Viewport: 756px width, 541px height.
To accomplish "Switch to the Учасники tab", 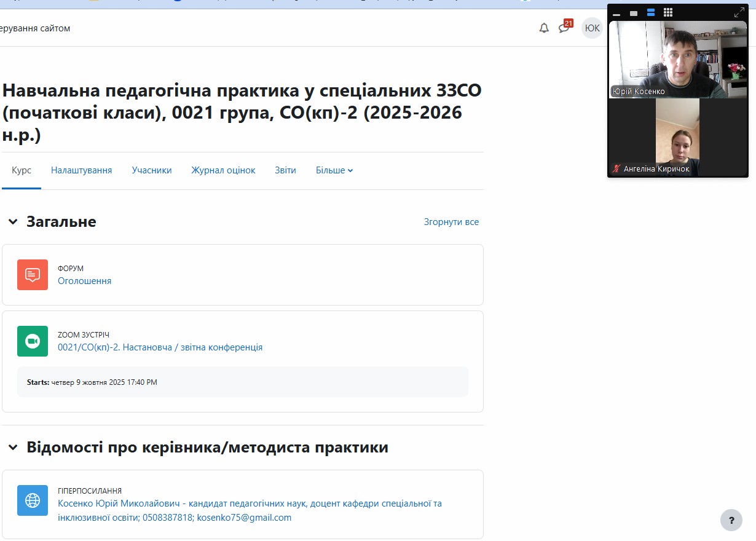I will coord(152,170).
